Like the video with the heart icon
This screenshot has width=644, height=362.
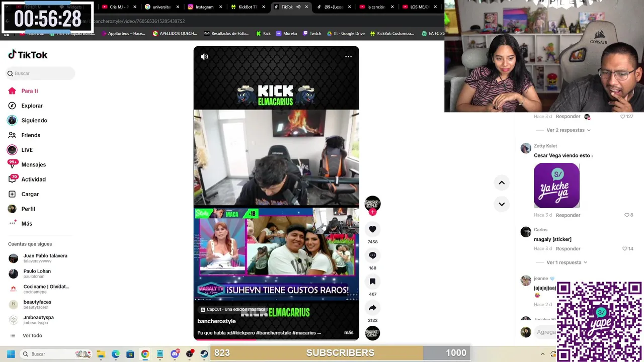click(x=372, y=229)
